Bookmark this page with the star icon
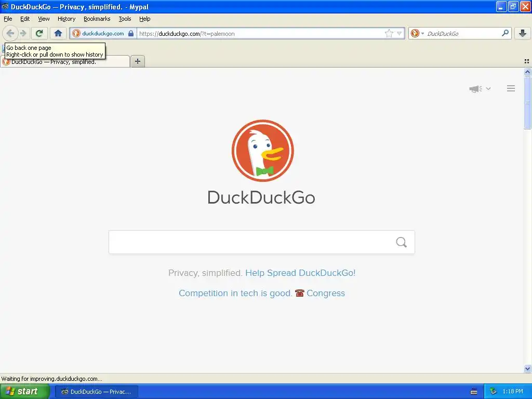Screen dimensions: 532x399 (389, 33)
